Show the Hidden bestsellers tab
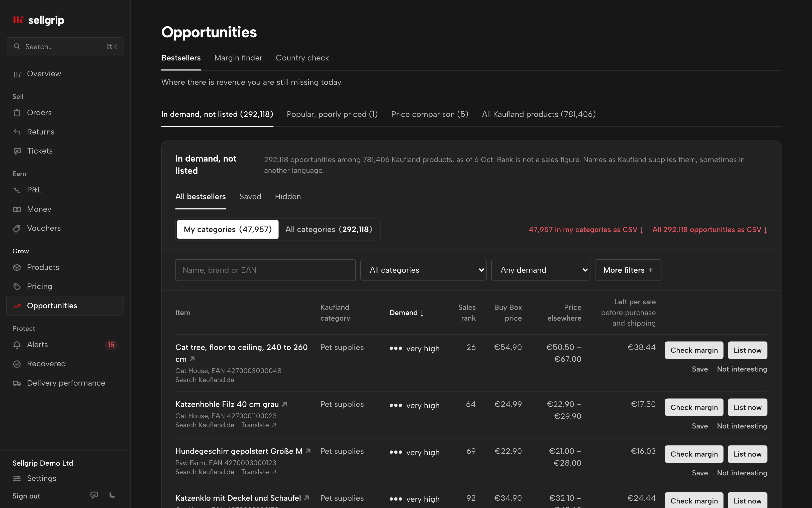This screenshot has height=508, width=812. point(288,197)
